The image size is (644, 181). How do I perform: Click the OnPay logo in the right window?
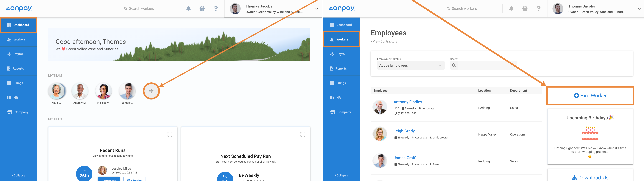[x=342, y=9]
